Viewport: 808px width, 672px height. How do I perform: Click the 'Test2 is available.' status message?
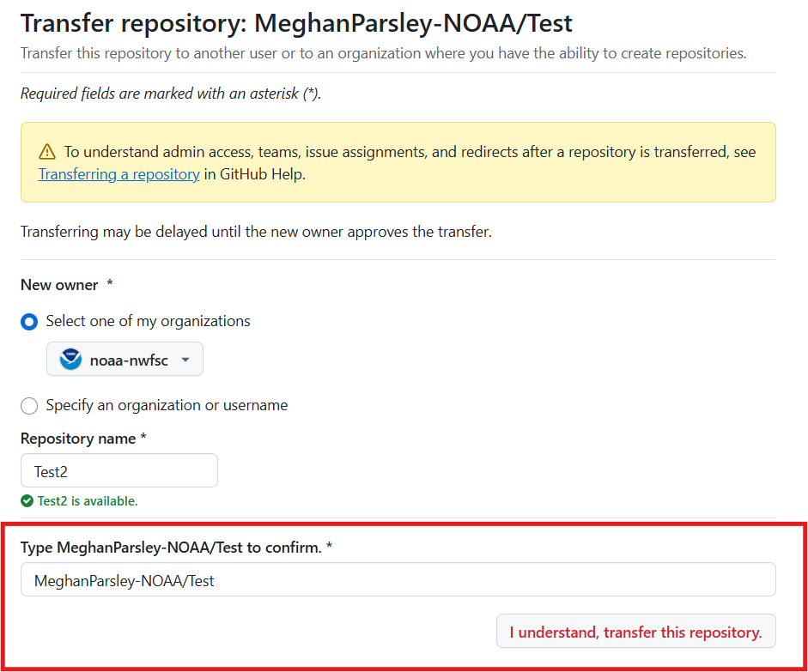pyautogui.click(x=87, y=501)
